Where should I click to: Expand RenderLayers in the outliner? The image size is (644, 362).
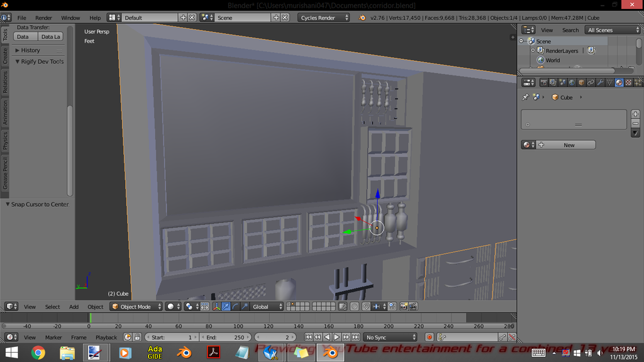coord(533,50)
